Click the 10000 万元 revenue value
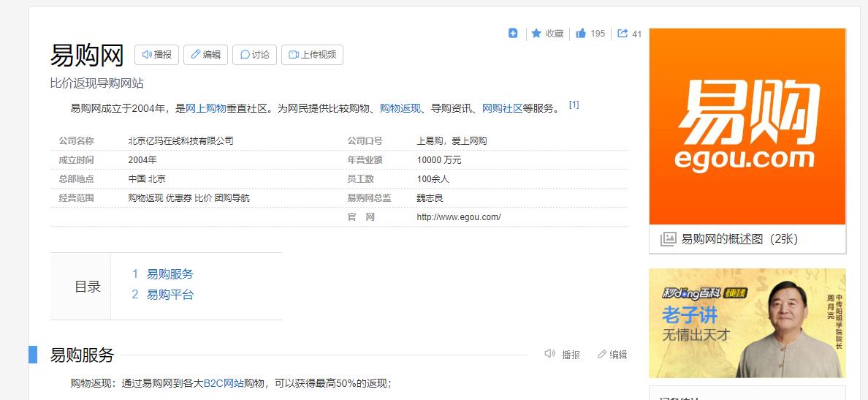 [x=439, y=160]
